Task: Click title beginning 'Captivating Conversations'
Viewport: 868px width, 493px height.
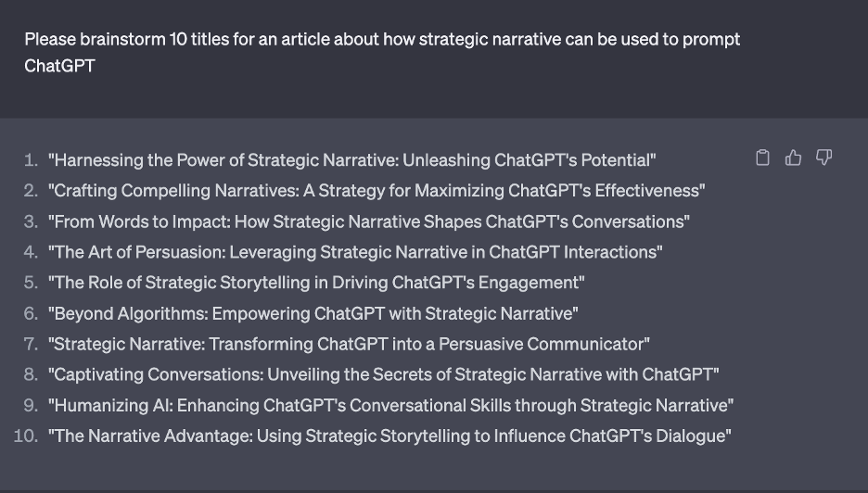Action: point(384,374)
